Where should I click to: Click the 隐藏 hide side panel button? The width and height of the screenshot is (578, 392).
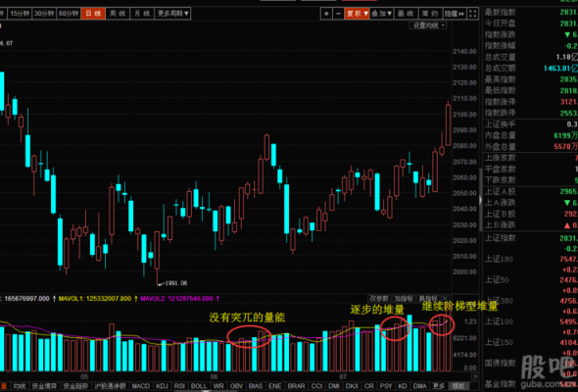point(455,14)
